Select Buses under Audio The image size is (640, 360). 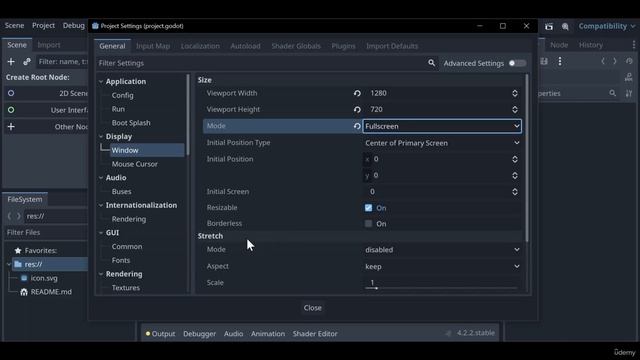[x=122, y=191]
